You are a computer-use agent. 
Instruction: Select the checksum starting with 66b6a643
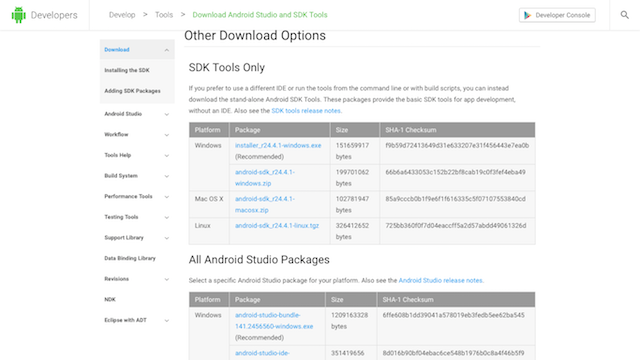(x=456, y=172)
